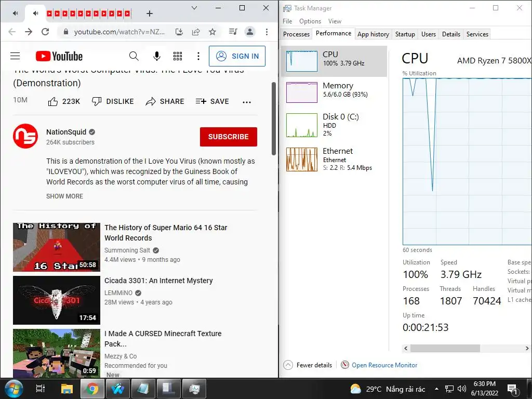Search with voice microphone icon
Screen dimensions: 532x399
(x=157, y=56)
